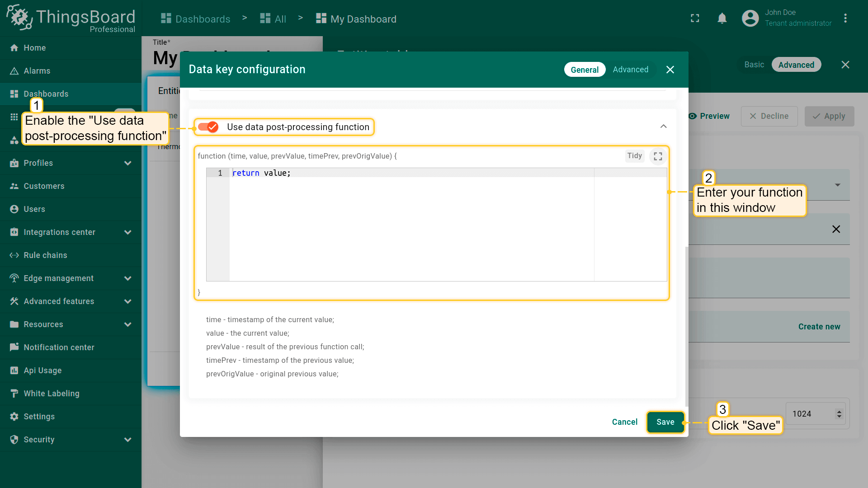Click the notifications bell icon
868x488 pixels.
pos(722,18)
